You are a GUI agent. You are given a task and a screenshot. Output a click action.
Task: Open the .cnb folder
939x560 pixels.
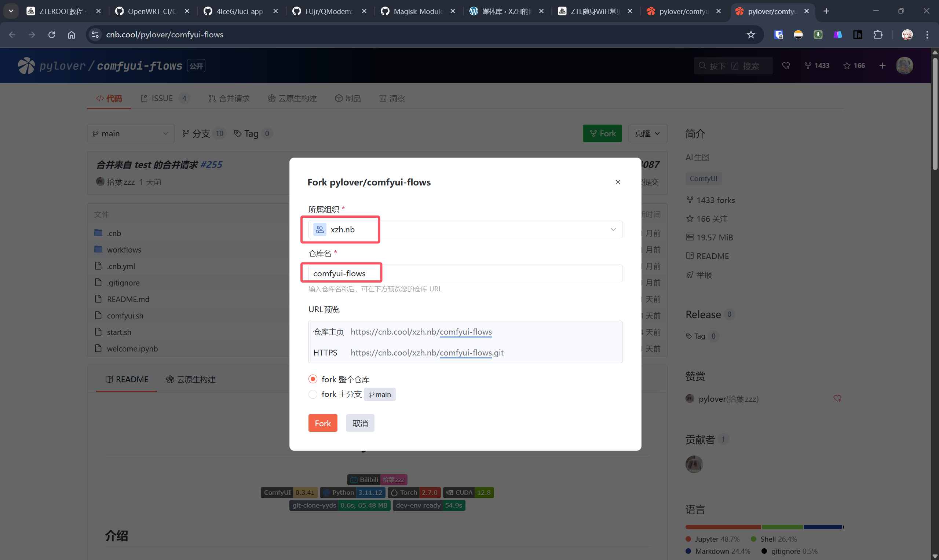[114, 233]
